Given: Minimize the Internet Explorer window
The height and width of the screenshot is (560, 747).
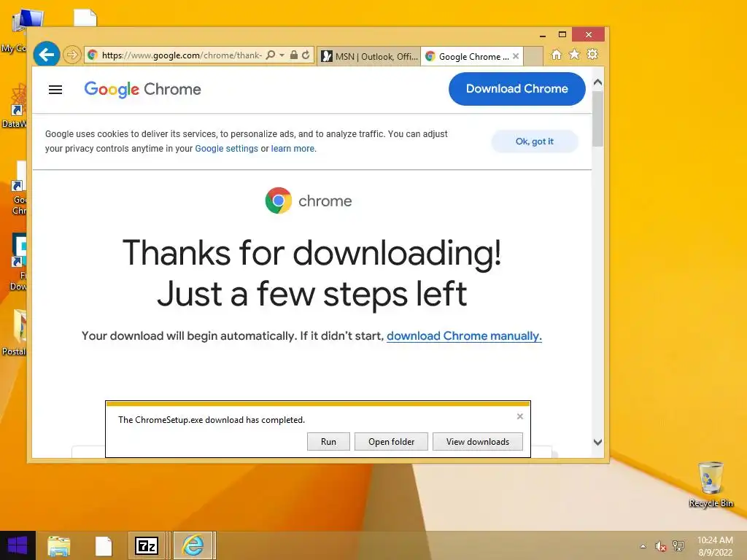Looking at the screenshot, I should (543, 35).
